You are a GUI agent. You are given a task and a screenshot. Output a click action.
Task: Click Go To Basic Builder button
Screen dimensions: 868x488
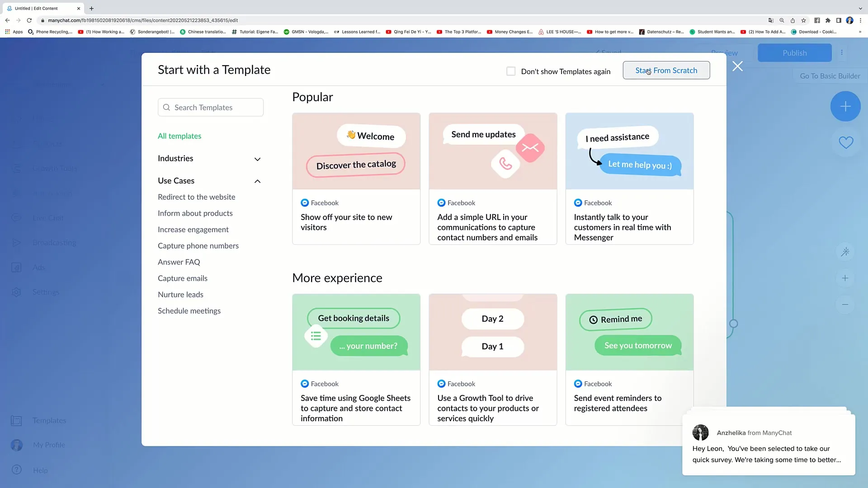[830, 76]
